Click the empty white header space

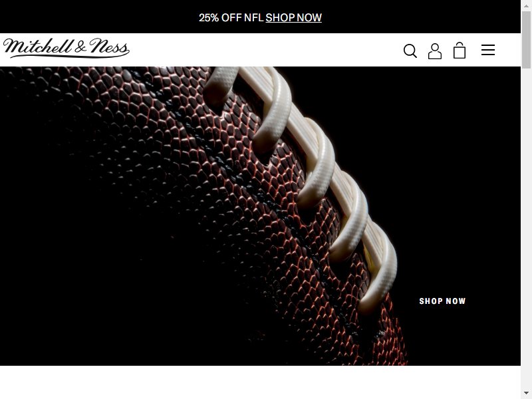tap(265, 50)
